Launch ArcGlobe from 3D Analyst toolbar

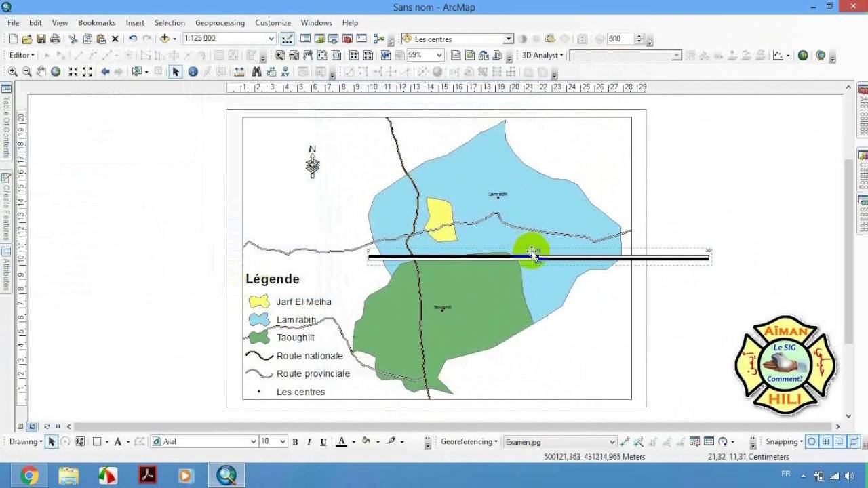click(821, 56)
